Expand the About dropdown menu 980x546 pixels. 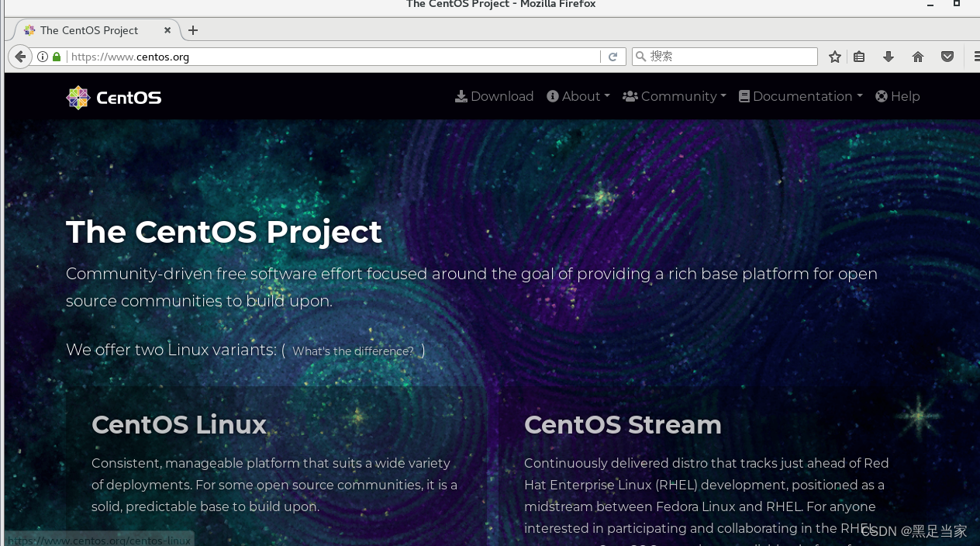(578, 96)
